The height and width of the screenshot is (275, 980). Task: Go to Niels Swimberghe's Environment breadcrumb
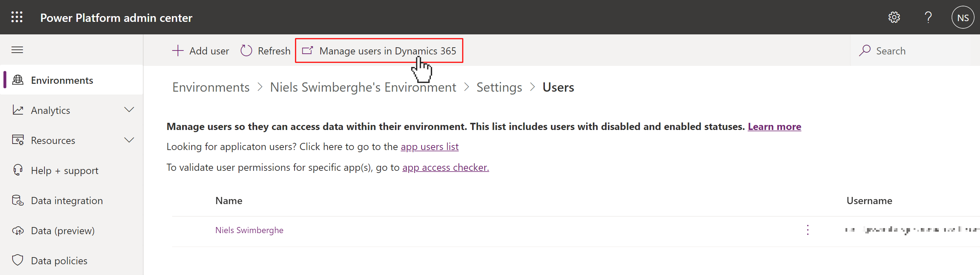pyautogui.click(x=363, y=87)
